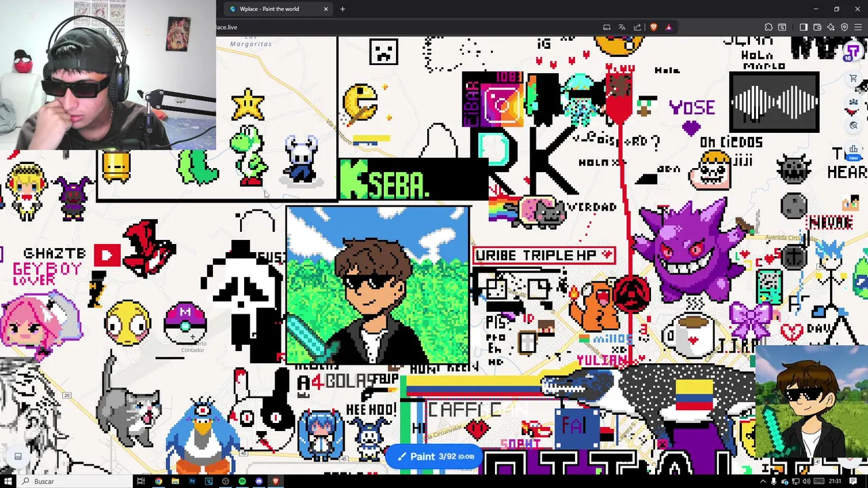Open Spotify from the taskbar
This screenshot has width=868, height=488.
pos(242,481)
